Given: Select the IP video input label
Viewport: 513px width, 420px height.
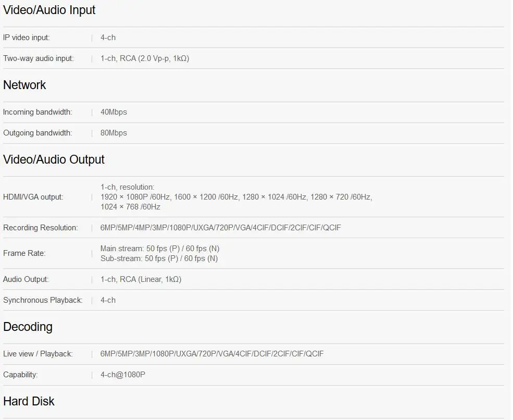Looking at the screenshot, I should pos(26,38).
